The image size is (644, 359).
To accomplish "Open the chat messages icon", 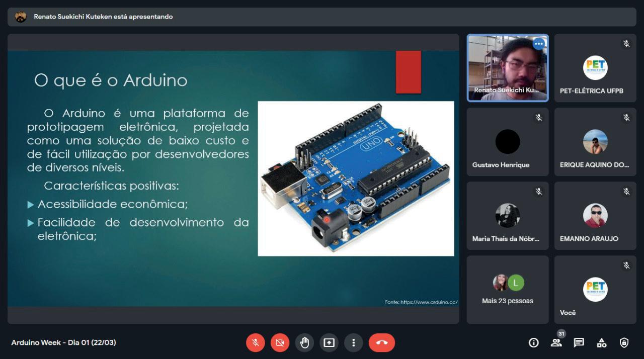I will 579,343.
